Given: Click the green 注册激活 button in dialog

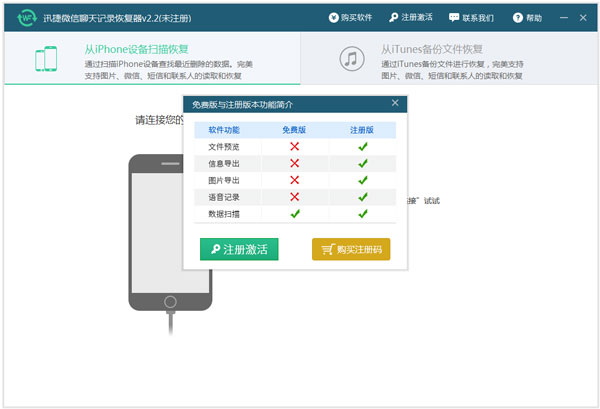Looking at the screenshot, I should (x=239, y=249).
